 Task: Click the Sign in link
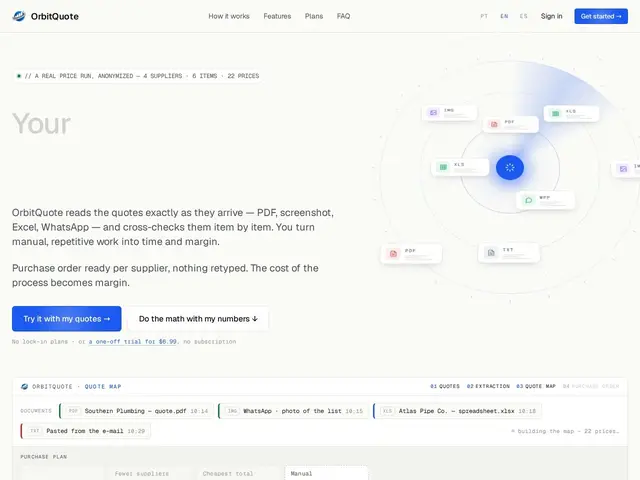point(551,16)
